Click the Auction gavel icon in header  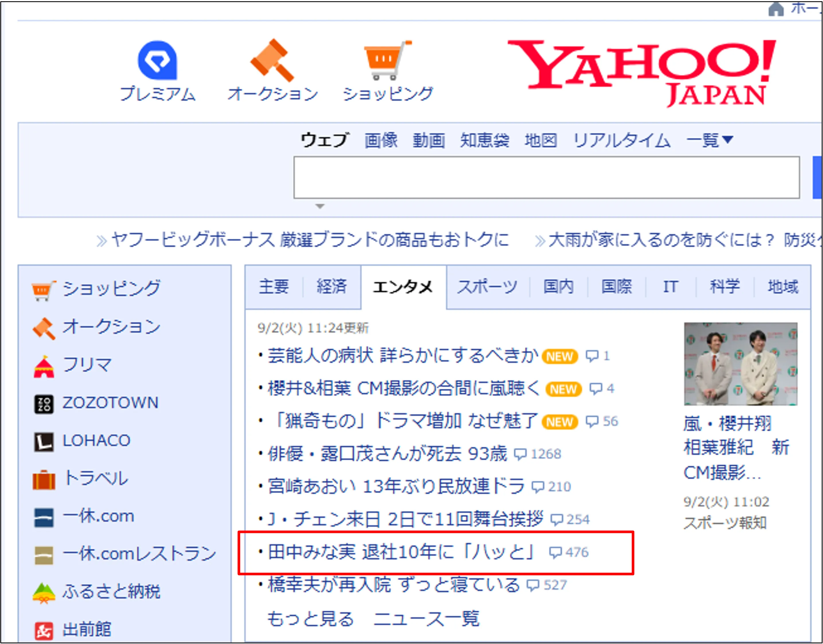click(x=273, y=60)
